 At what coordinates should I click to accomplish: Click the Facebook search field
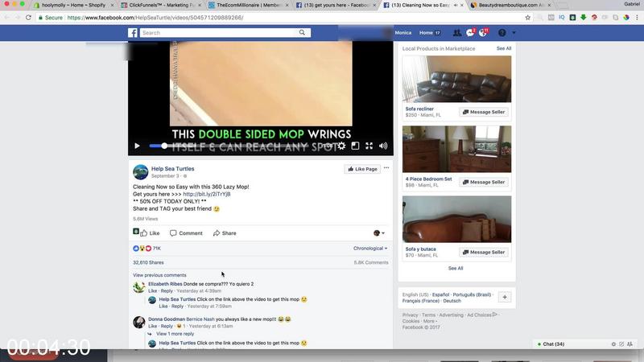coord(219,33)
